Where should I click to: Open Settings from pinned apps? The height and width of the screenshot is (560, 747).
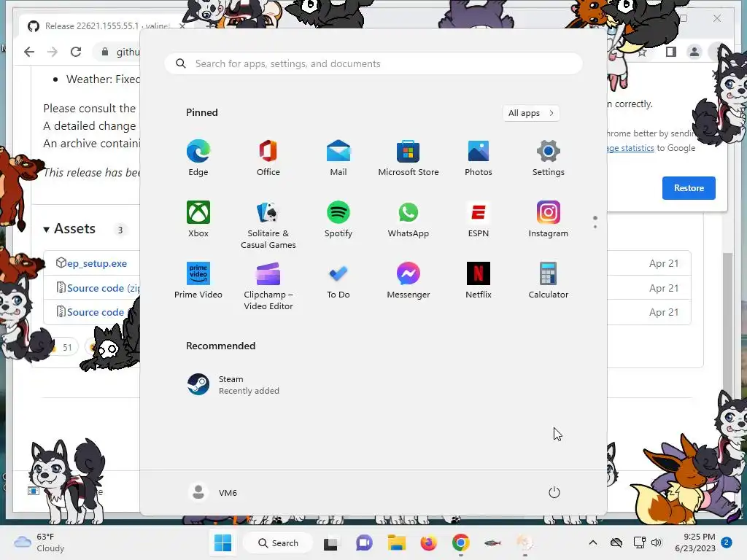[x=549, y=158]
